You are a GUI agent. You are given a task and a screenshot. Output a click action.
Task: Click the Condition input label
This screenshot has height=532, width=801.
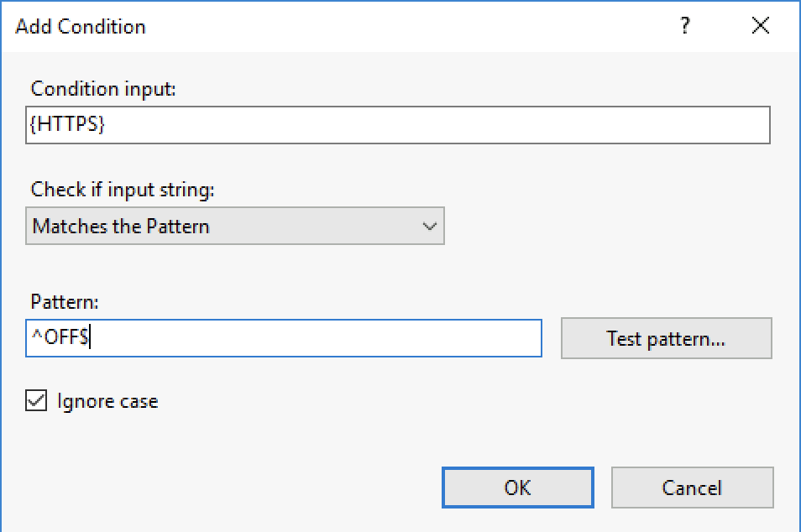(x=103, y=89)
